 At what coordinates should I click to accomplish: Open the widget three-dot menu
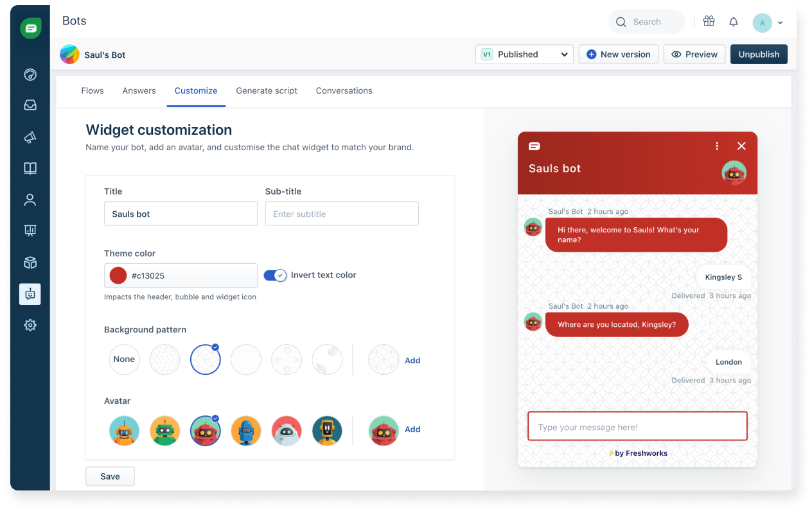[717, 146]
